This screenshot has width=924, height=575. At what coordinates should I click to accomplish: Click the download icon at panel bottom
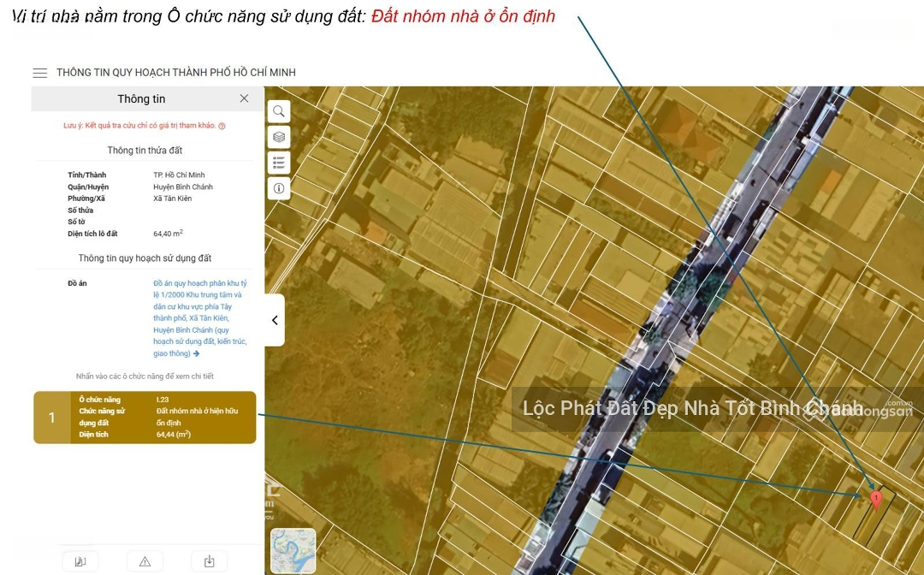209,561
